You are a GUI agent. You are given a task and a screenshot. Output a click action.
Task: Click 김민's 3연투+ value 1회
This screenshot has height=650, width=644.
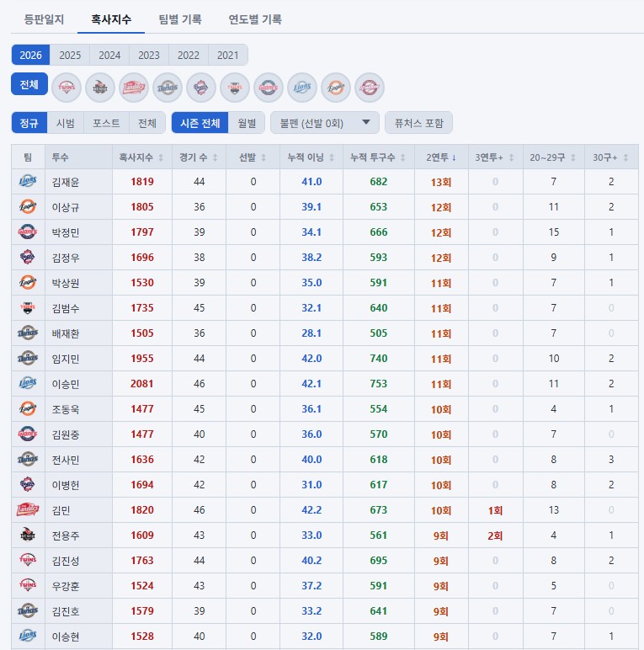pyautogui.click(x=495, y=510)
